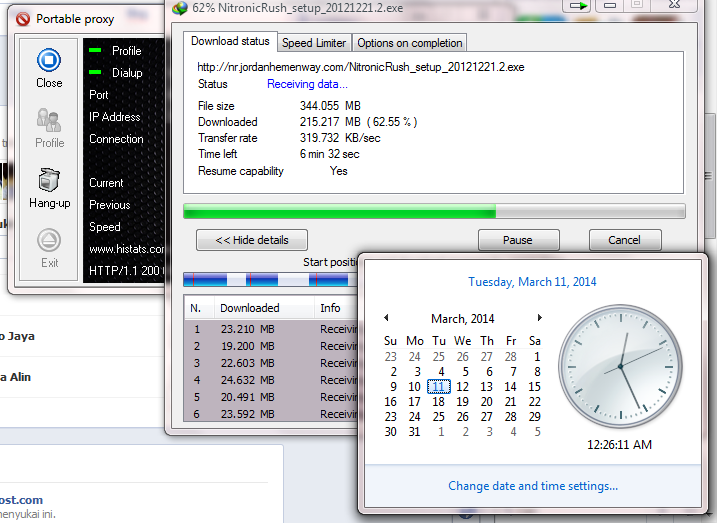This screenshot has width=717, height=523.
Task: Pause the download
Action: click(x=518, y=240)
